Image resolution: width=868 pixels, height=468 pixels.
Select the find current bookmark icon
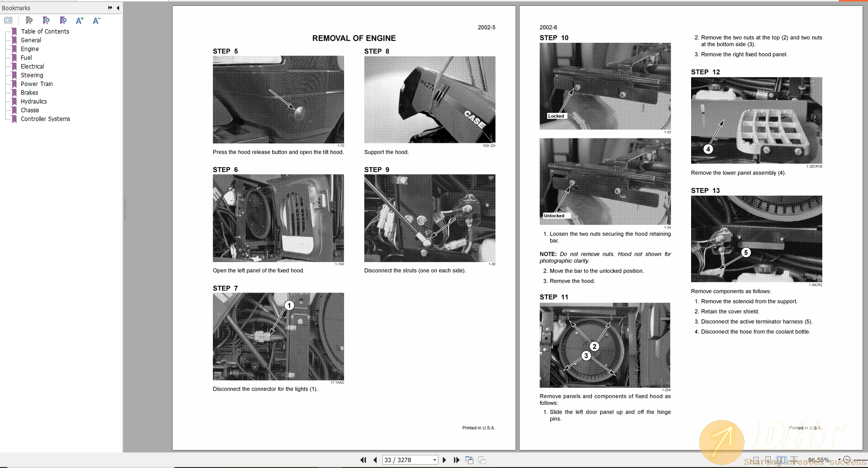(x=63, y=20)
